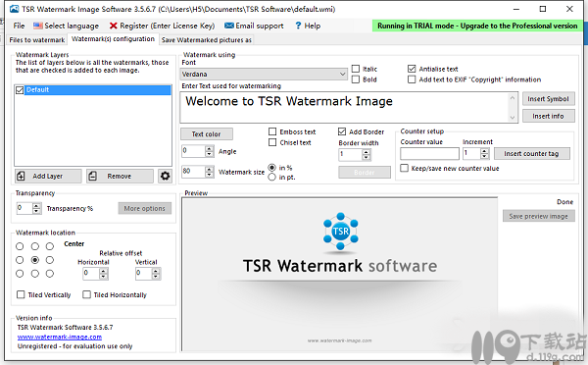Enable Add text to EXIF Copyright checkbox

tap(412, 79)
